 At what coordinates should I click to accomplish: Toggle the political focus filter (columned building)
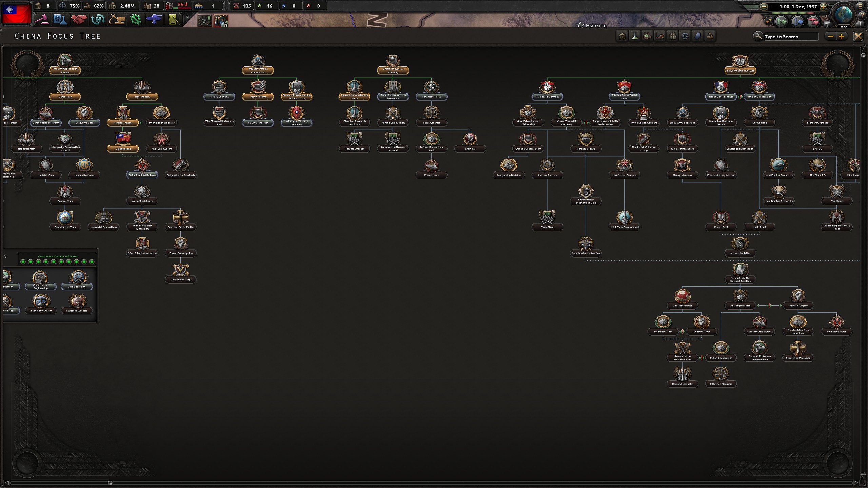pyautogui.click(x=622, y=36)
